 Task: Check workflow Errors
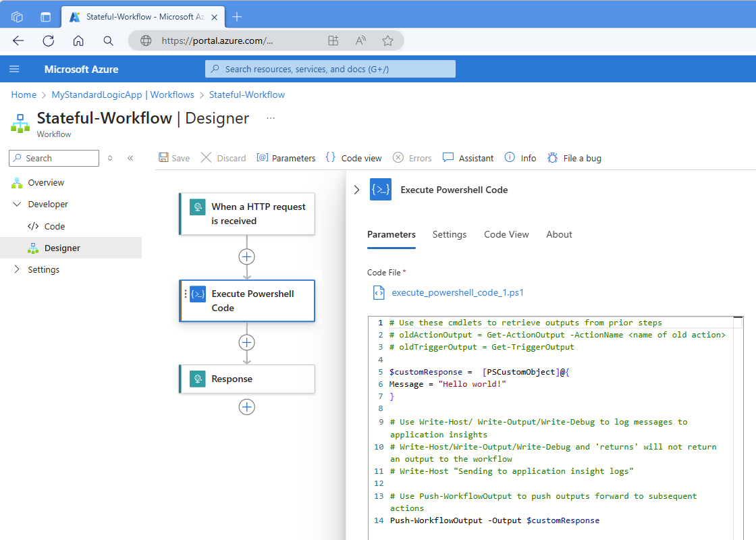[x=412, y=157]
